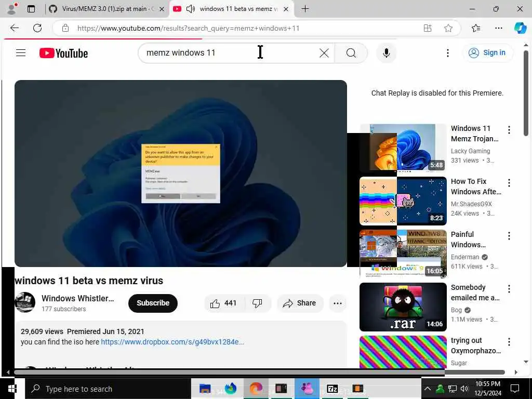
Task: Go to the YouTube home logo
Action: pos(63,53)
